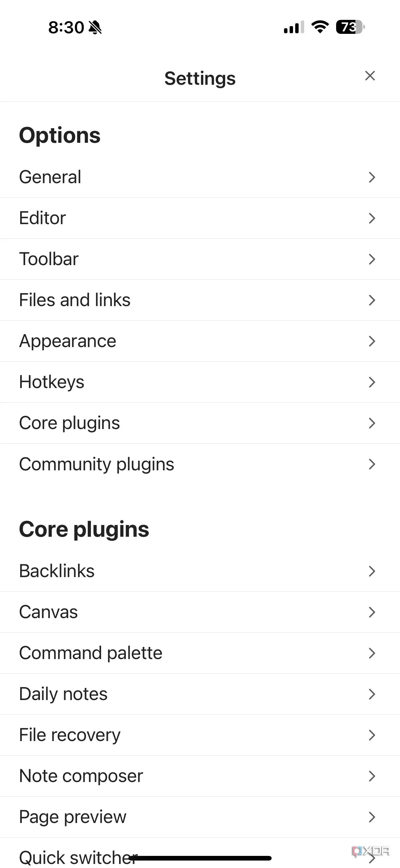Tap the silent bell icon near the clock
Viewport: 400px width, 868px height.
coord(95,27)
